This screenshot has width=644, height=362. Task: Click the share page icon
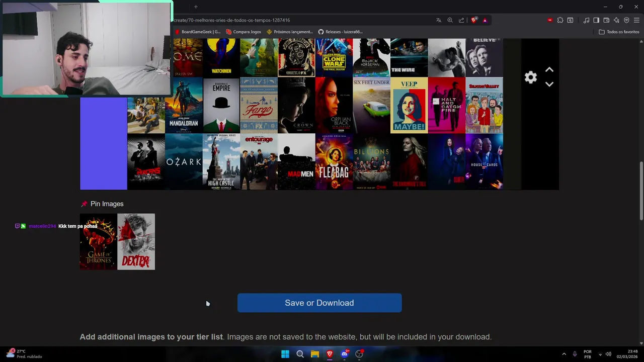pos(461,20)
